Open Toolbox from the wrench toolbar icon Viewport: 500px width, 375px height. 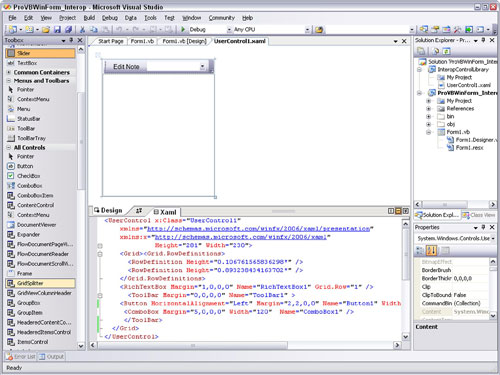(457, 29)
